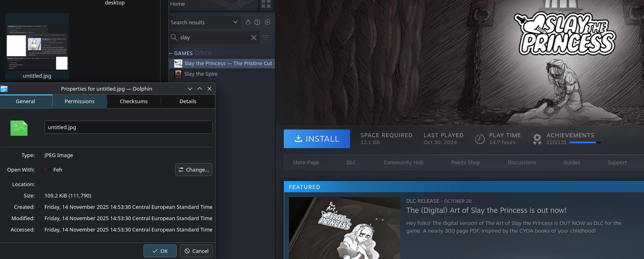644x259 pixels.
Task: Click the achievements trophy icon
Action: point(537,139)
